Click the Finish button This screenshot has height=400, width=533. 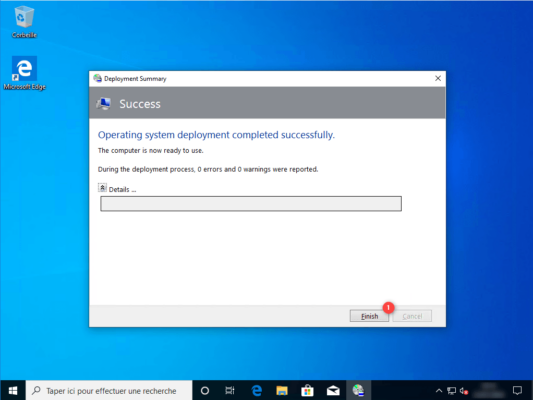[x=369, y=316]
